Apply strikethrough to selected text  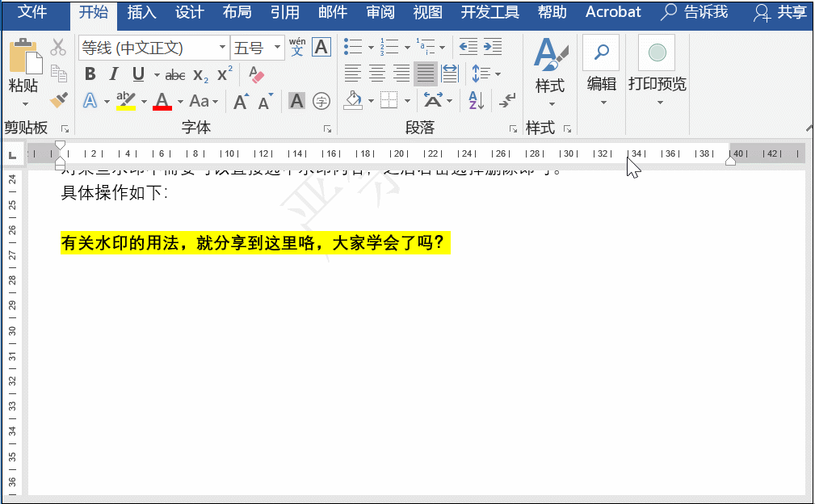click(174, 74)
